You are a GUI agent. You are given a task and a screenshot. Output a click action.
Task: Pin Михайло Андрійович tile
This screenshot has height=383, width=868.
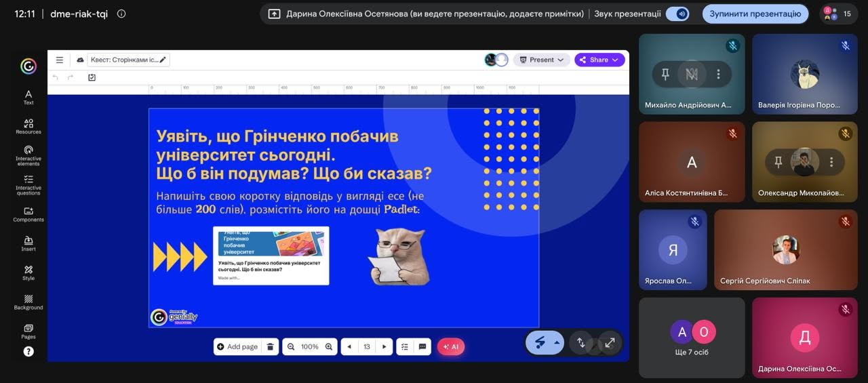[666, 74]
